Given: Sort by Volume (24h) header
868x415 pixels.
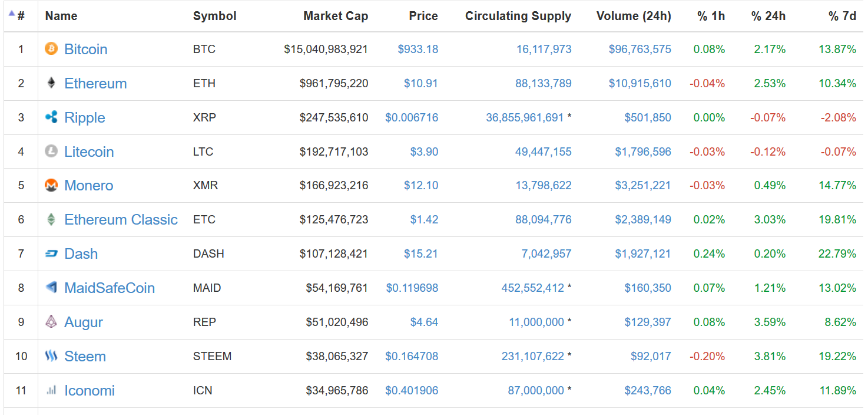Looking at the screenshot, I should click(634, 16).
